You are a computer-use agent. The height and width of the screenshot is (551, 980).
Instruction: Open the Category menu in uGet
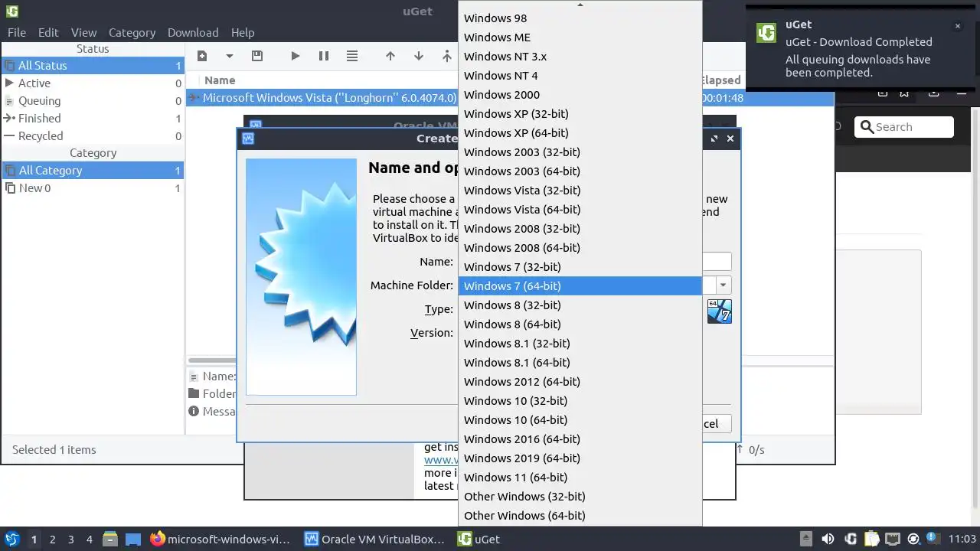tap(132, 32)
